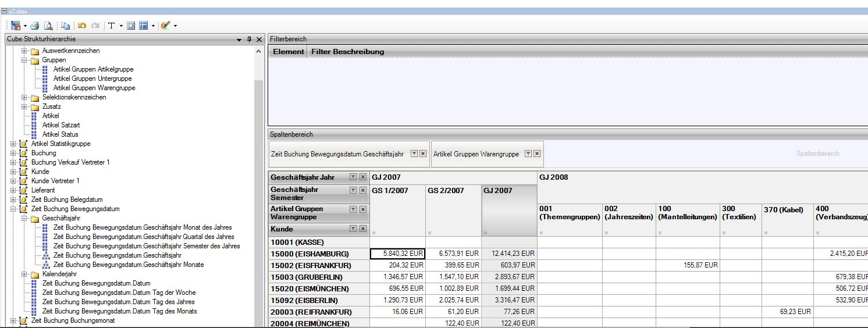Select row header 15003 (GRUBERLIN)
This screenshot has width=868, height=328.
pos(319,277)
